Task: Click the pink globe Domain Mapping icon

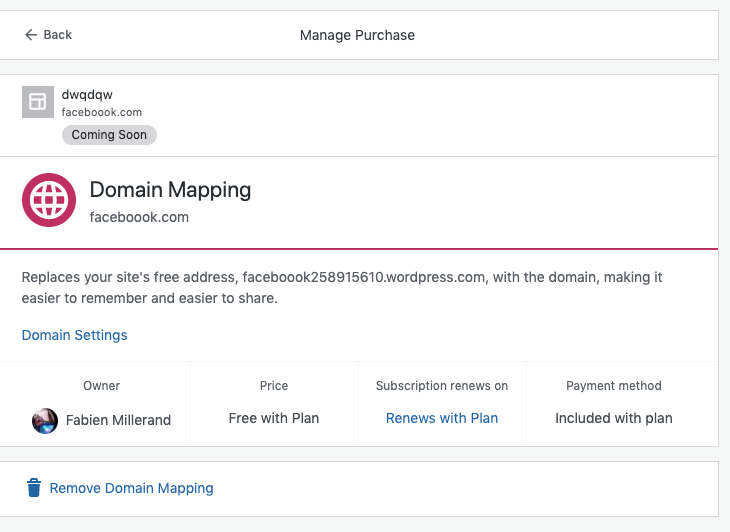Action: (49, 200)
